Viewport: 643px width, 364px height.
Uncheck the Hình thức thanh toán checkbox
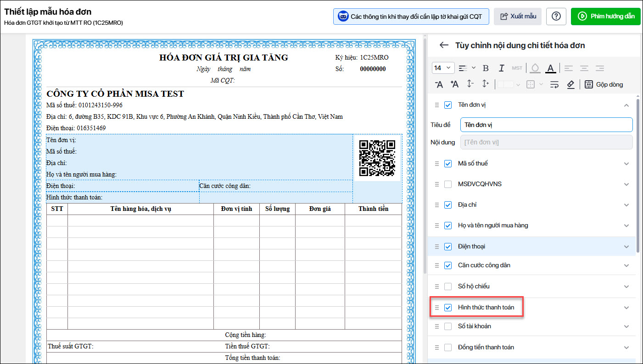[x=448, y=308]
